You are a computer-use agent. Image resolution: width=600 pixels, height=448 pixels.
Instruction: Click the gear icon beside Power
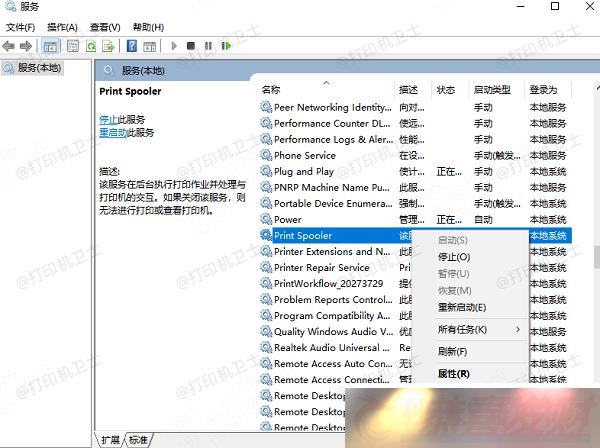tap(266, 219)
